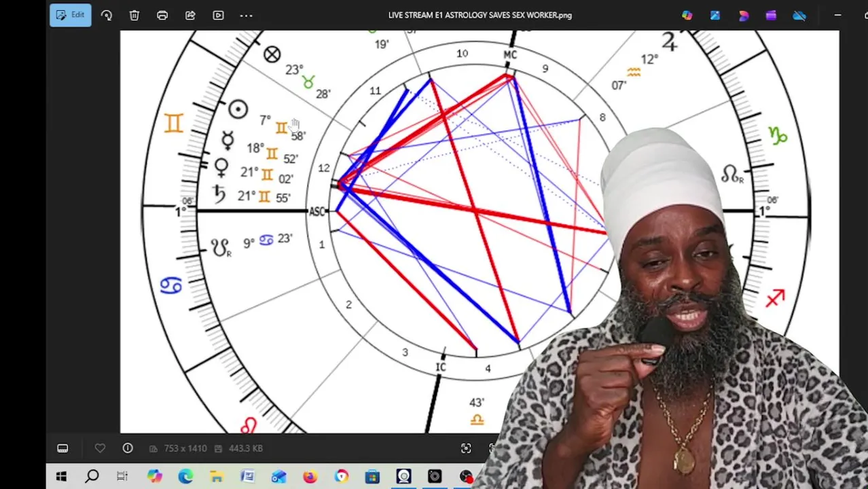868x489 pixels.
Task: Open the three-dots See more menu
Action: pyautogui.click(x=246, y=15)
